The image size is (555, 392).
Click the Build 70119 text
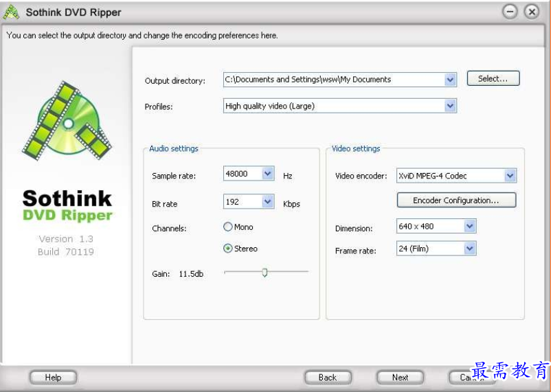click(66, 252)
